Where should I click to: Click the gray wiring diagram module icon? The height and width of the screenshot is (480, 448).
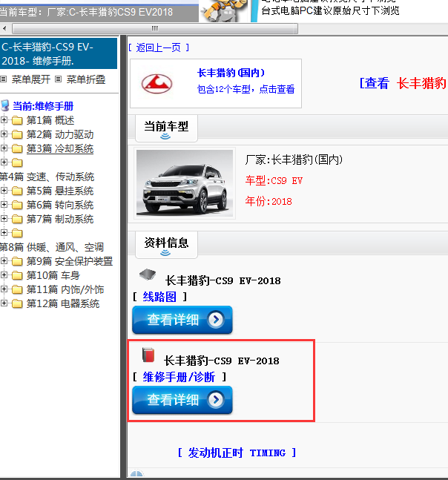(148, 274)
